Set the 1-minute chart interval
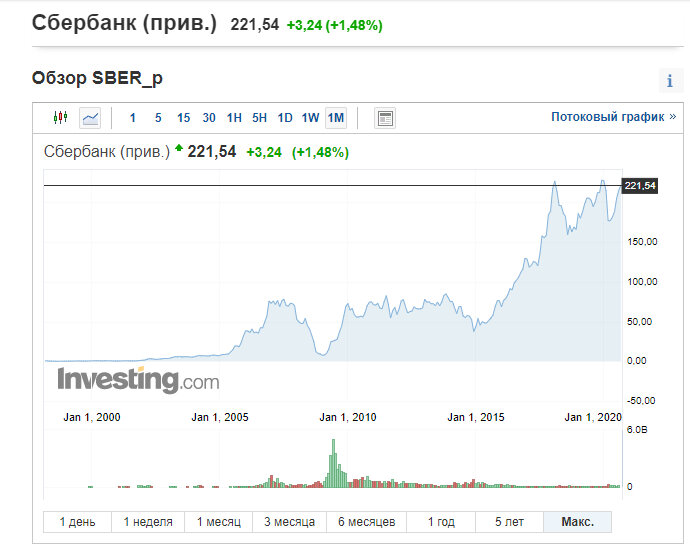Image resolution: width=690 pixels, height=548 pixels. (x=133, y=118)
